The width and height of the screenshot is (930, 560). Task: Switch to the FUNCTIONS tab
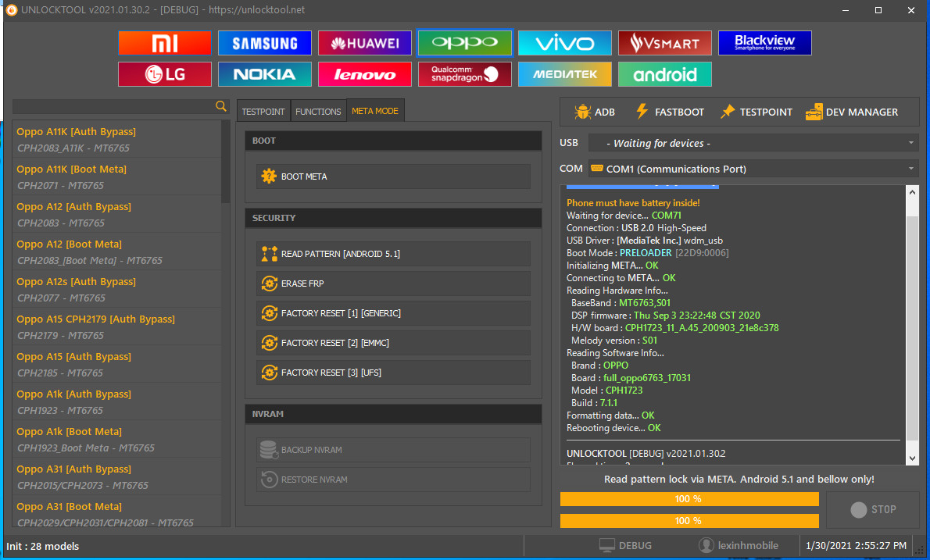coord(319,112)
